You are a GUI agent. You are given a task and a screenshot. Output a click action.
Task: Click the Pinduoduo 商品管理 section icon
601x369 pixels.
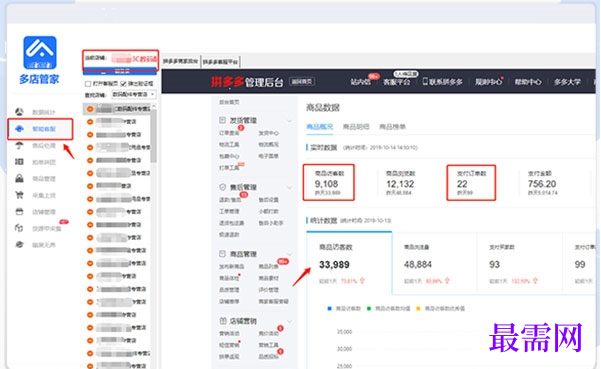pos(222,254)
